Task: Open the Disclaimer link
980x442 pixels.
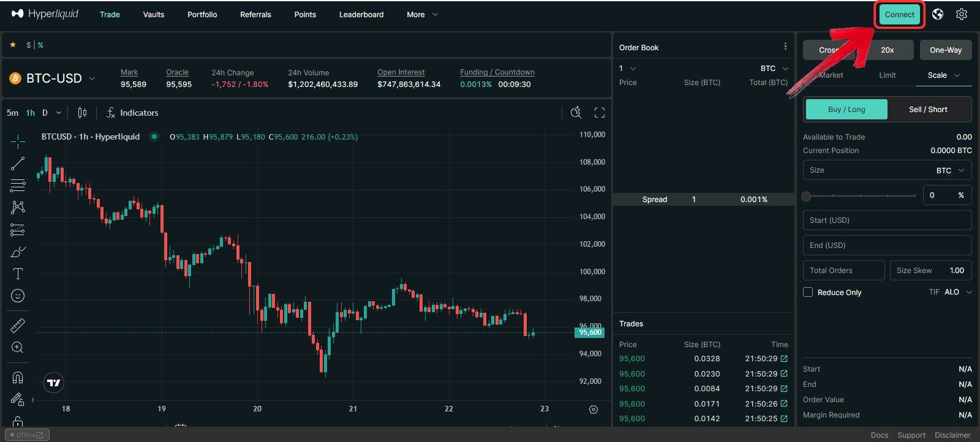Action: point(952,435)
